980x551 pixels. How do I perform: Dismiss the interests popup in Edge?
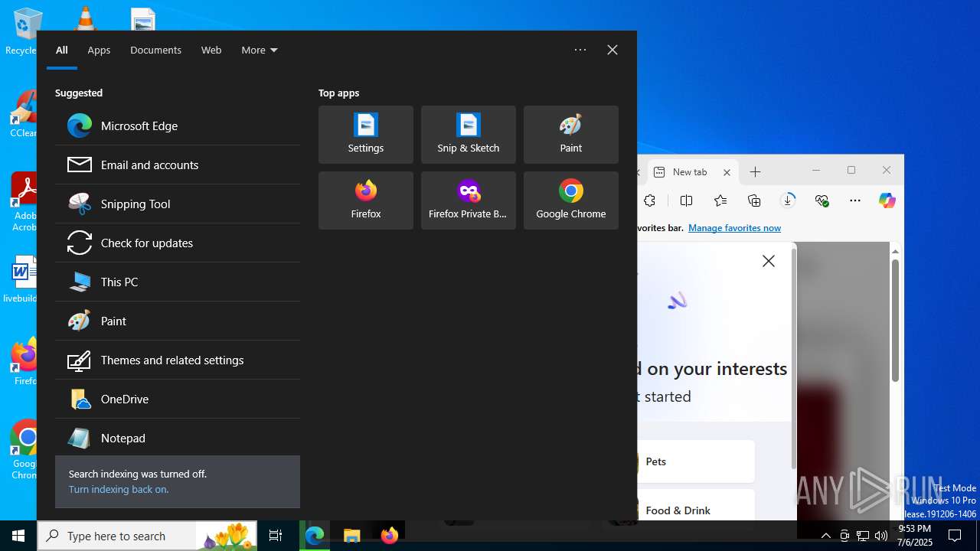[769, 261]
